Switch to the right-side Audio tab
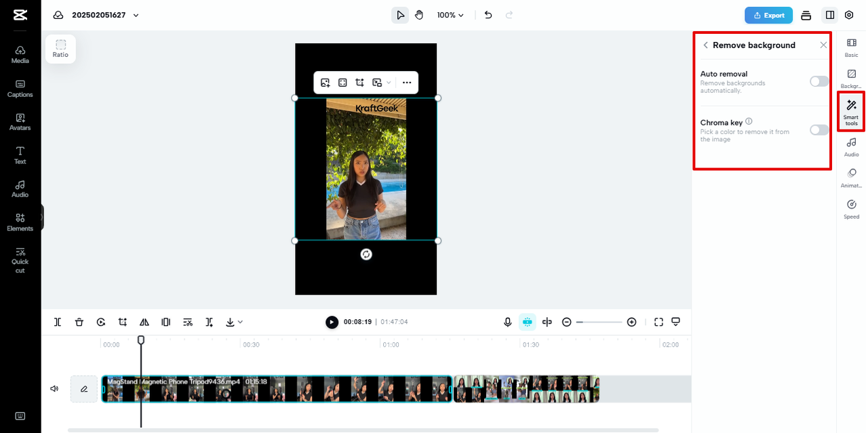The image size is (868, 433). pyautogui.click(x=851, y=147)
